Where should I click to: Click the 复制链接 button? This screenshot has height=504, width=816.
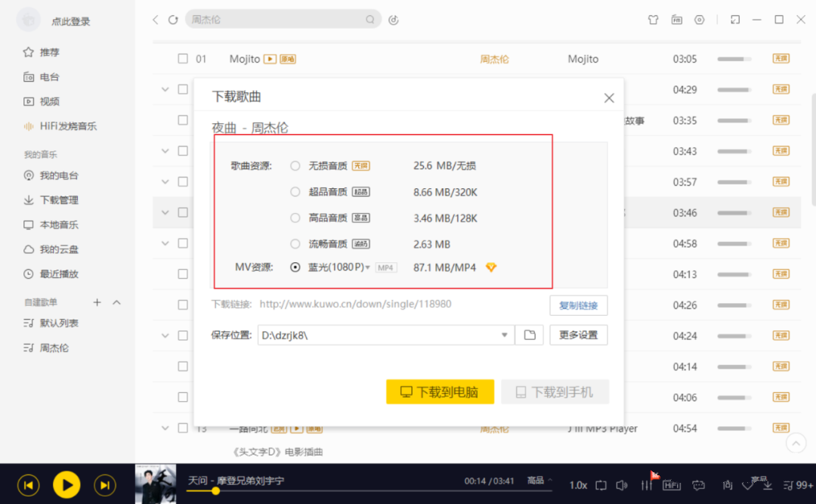pos(578,305)
